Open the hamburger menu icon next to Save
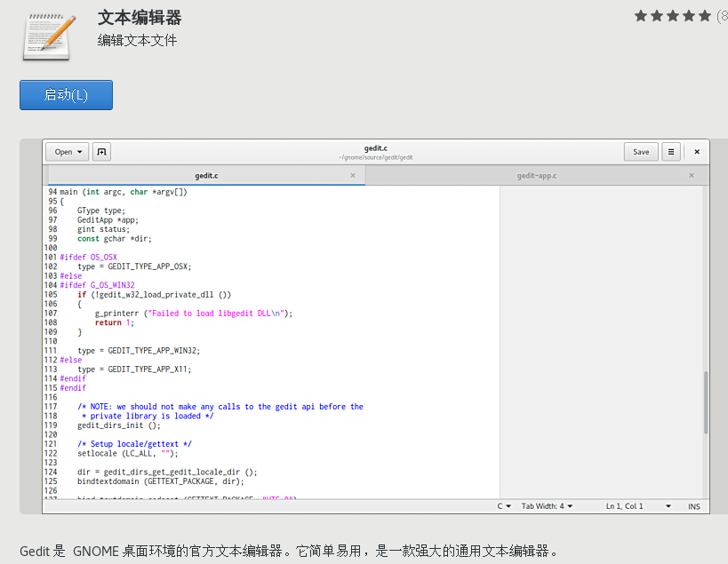 pos(671,152)
